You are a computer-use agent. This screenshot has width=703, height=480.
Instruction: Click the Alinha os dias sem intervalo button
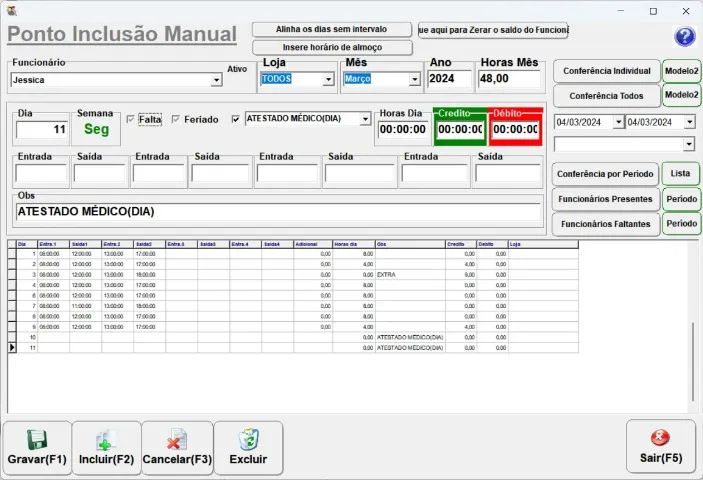click(x=332, y=30)
